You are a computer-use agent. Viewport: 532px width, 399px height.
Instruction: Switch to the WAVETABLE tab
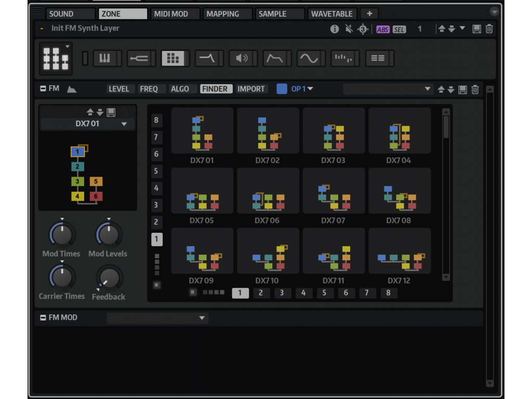click(331, 14)
